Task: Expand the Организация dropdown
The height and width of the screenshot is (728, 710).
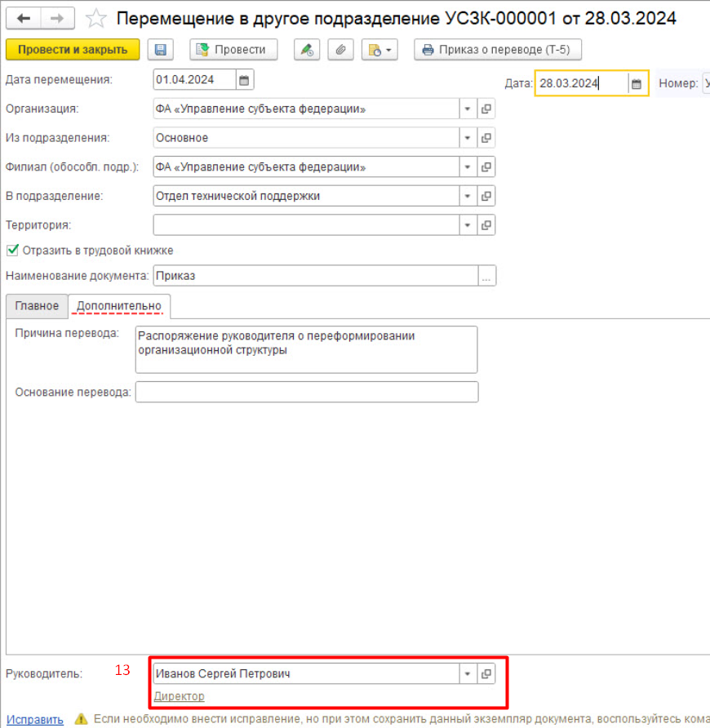Action: click(468, 109)
